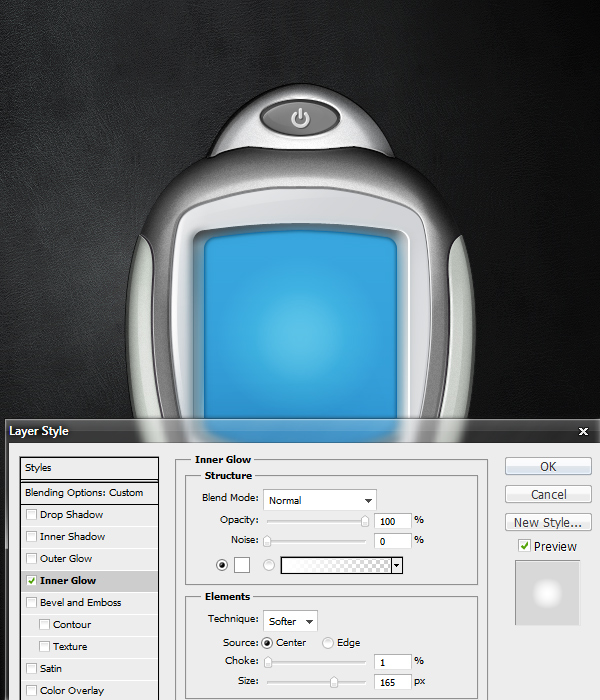Viewport: 600px width, 700px height.
Task: Open the Technique dropdown
Action: click(x=290, y=621)
